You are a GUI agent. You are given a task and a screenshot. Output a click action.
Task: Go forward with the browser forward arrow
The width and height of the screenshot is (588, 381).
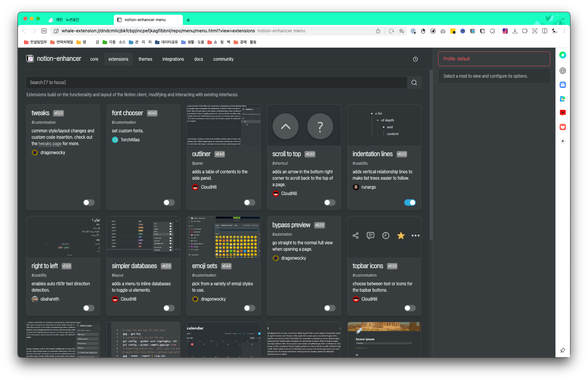(x=34, y=31)
